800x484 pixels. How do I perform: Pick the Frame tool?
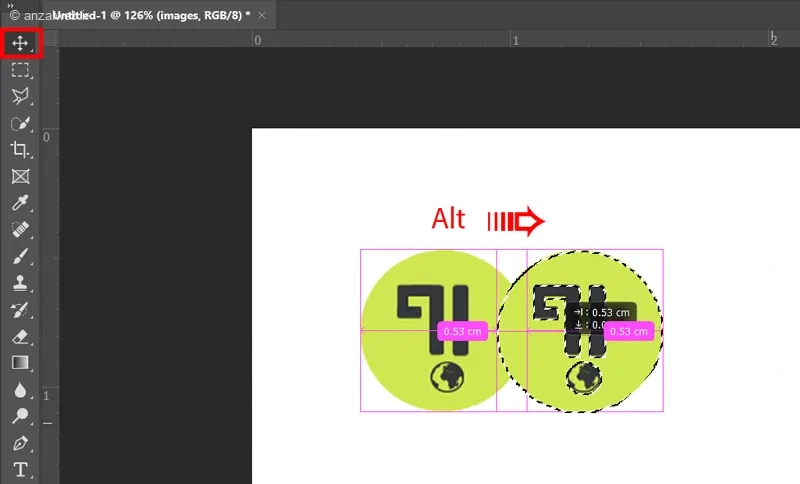pos(20,176)
